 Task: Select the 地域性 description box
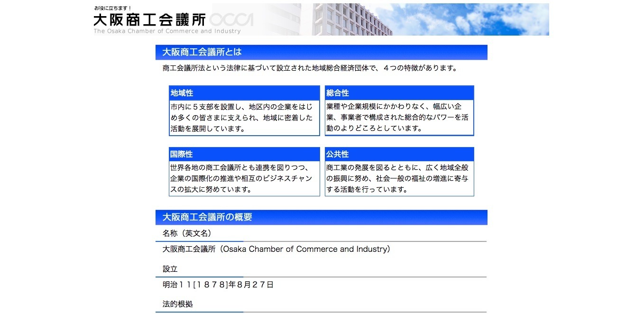click(x=244, y=118)
